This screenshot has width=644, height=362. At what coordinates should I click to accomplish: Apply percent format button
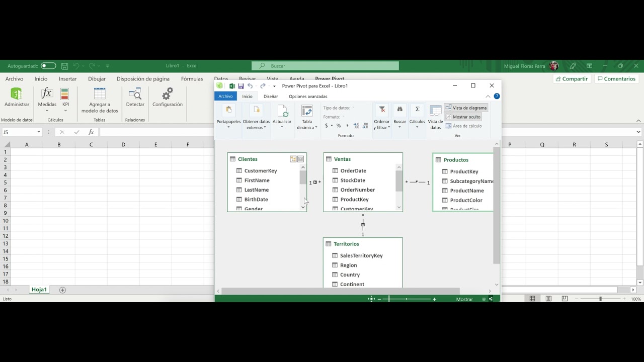point(339,126)
